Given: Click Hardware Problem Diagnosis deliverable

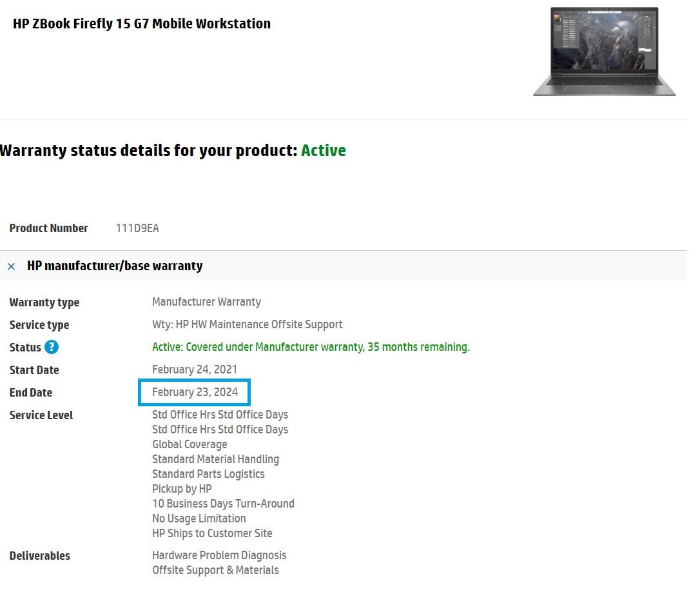Looking at the screenshot, I should tap(219, 555).
